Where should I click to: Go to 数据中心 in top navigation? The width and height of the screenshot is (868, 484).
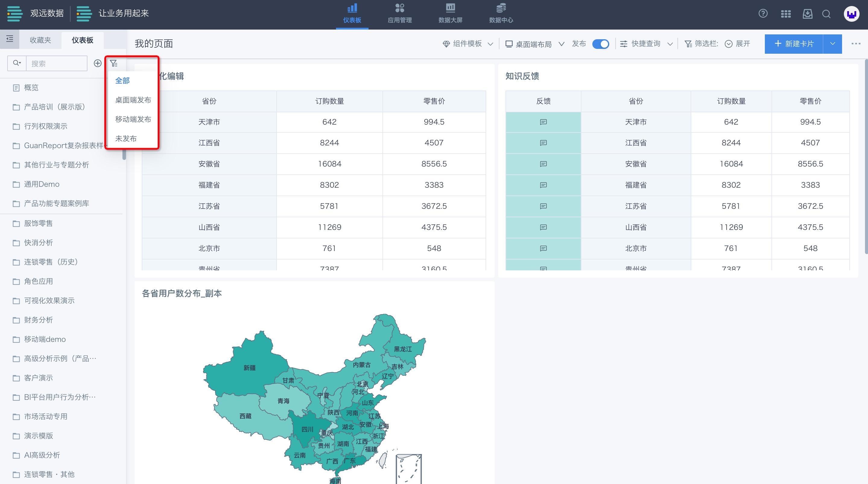(501, 14)
